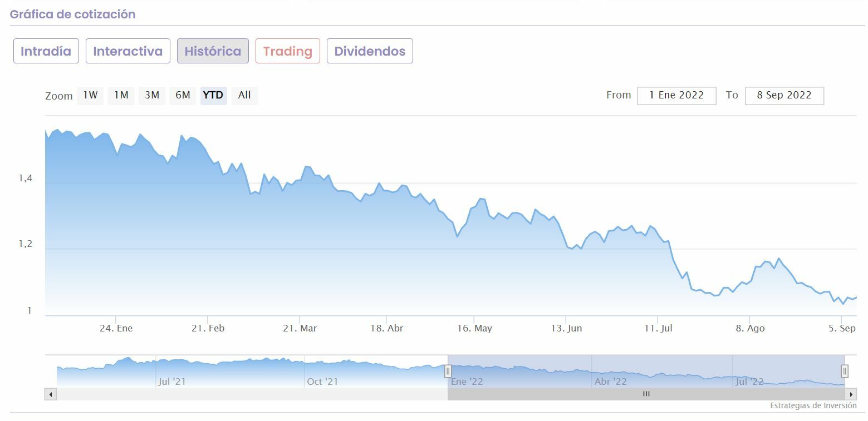Click the navigator scrollbar grip thumb

pyautogui.click(x=646, y=394)
